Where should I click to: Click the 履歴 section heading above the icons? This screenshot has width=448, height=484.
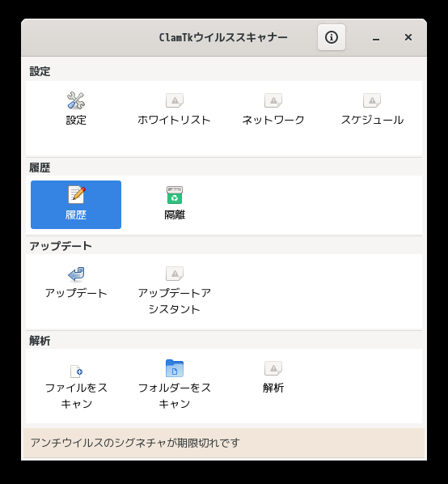coord(40,168)
